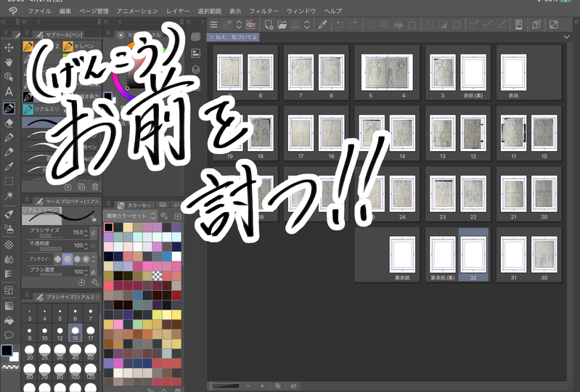Click the Redo arrow
Screen dimensions: 580x392
pos(354,25)
